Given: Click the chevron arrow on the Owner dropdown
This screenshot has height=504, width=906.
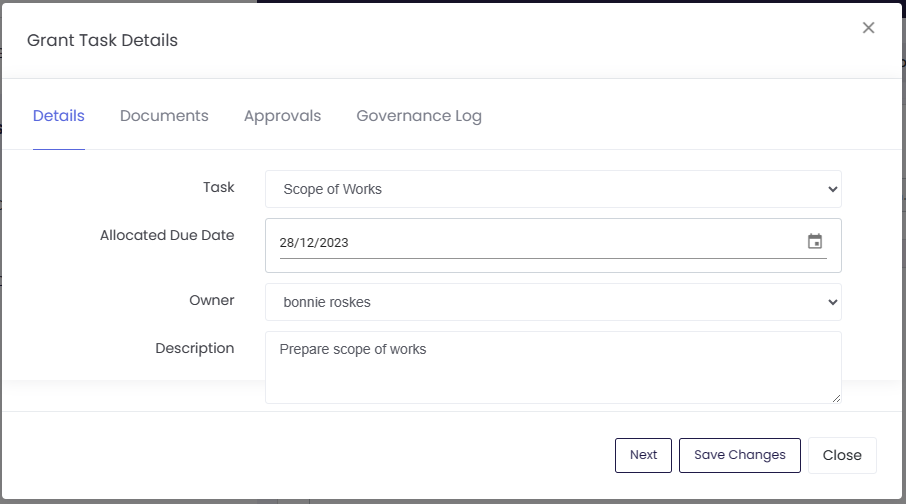Looking at the screenshot, I should point(832,302).
